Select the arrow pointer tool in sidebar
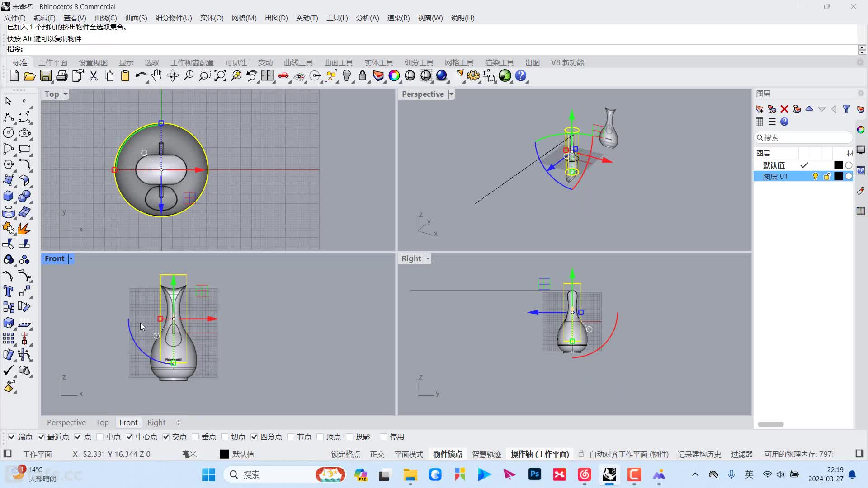 (8, 101)
